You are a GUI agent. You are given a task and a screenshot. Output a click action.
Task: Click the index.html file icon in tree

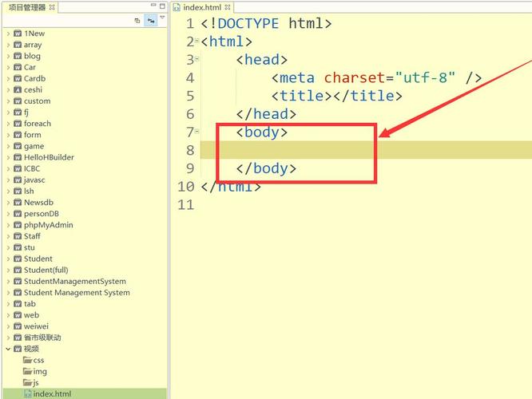27,393
